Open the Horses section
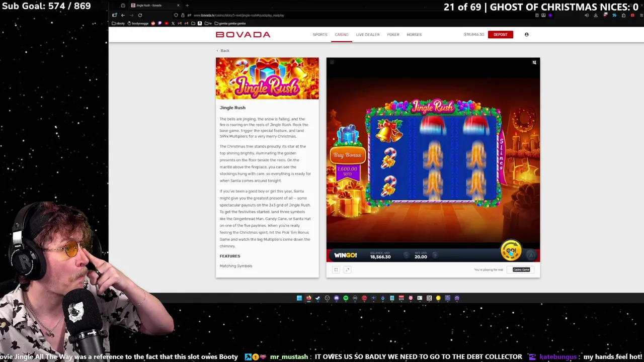The height and width of the screenshot is (362, 644). [414, 35]
